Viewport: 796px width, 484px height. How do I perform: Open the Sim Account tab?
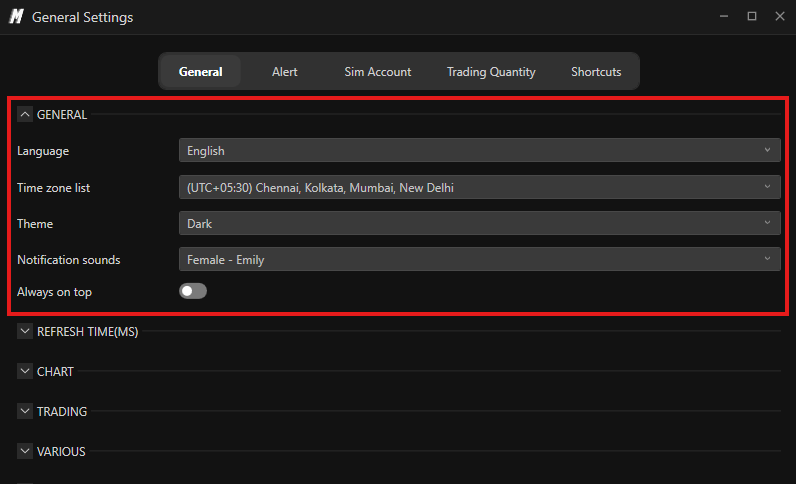(378, 72)
